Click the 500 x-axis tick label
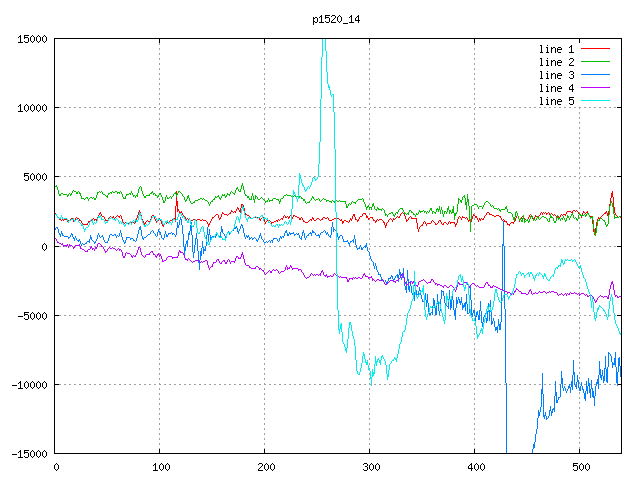Image resolution: width=640 pixels, height=480 pixels. coord(579,467)
